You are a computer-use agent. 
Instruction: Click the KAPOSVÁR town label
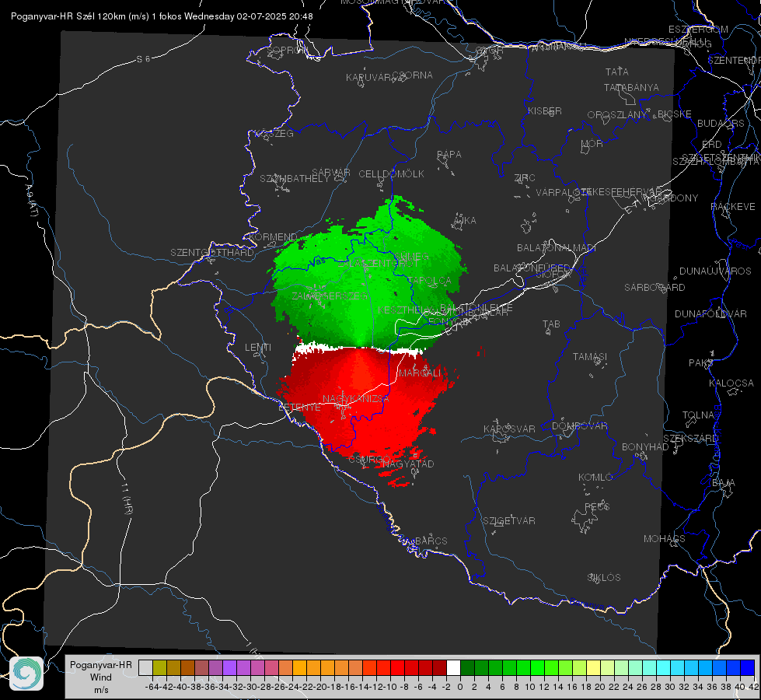(x=509, y=429)
